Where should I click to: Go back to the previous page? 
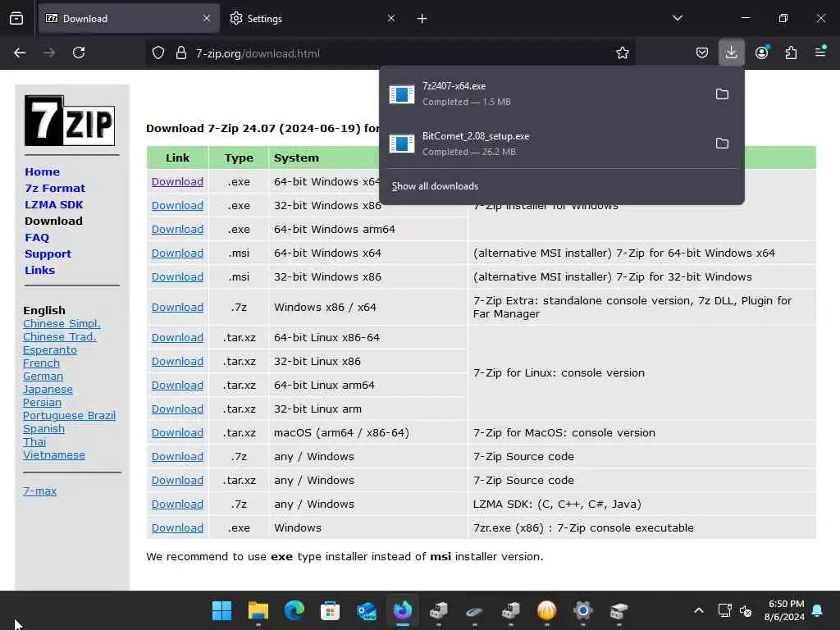tap(20, 52)
